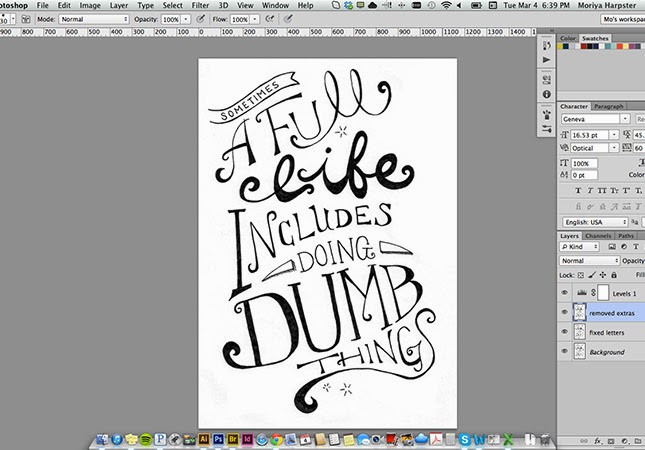645x450 pixels.
Task: Open the Filter menu
Action: click(200, 5)
